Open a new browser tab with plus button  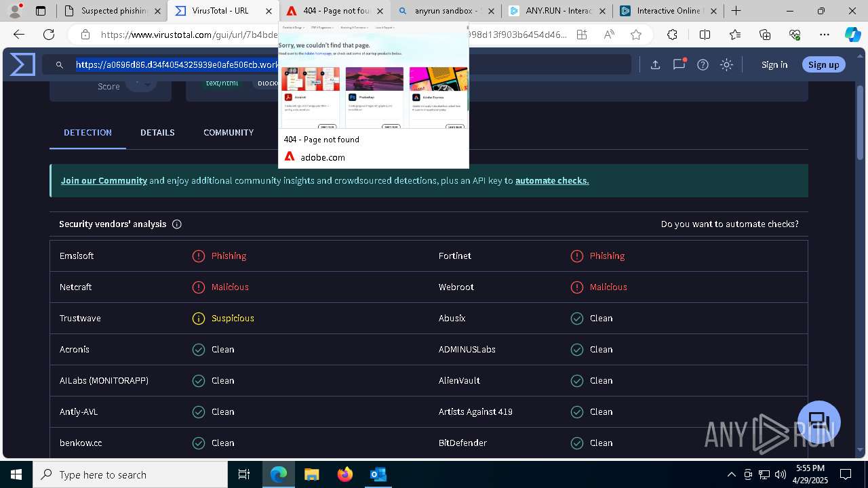point(736,11)
